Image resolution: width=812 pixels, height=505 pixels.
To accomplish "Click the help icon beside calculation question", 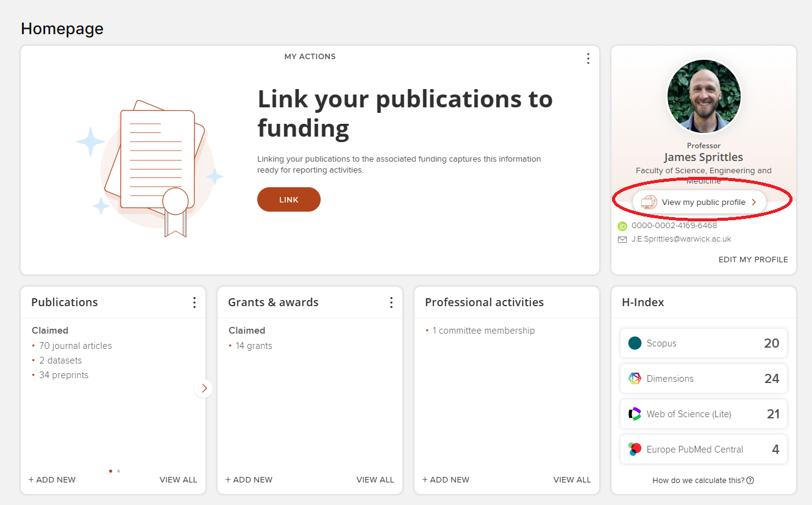I will [750, 481].
